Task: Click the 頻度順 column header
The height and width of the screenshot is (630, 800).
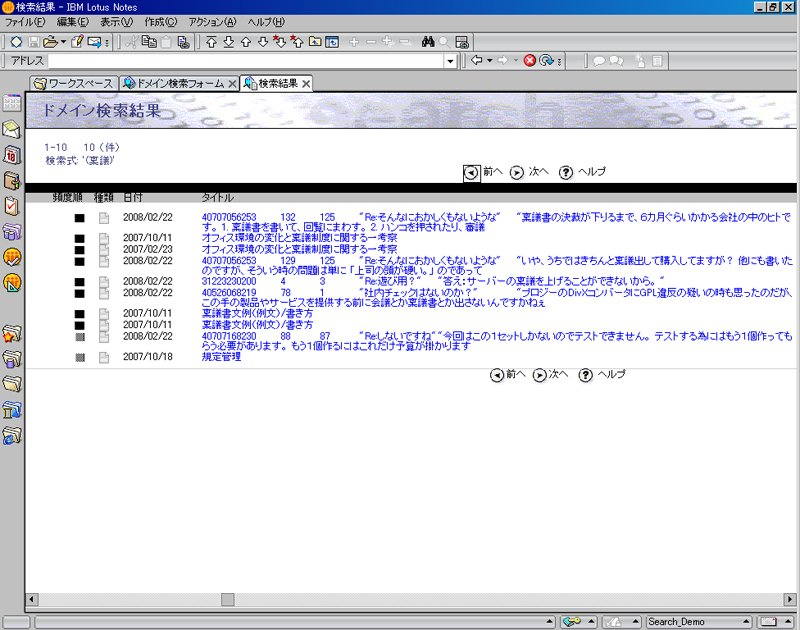Action: [67, 197]
